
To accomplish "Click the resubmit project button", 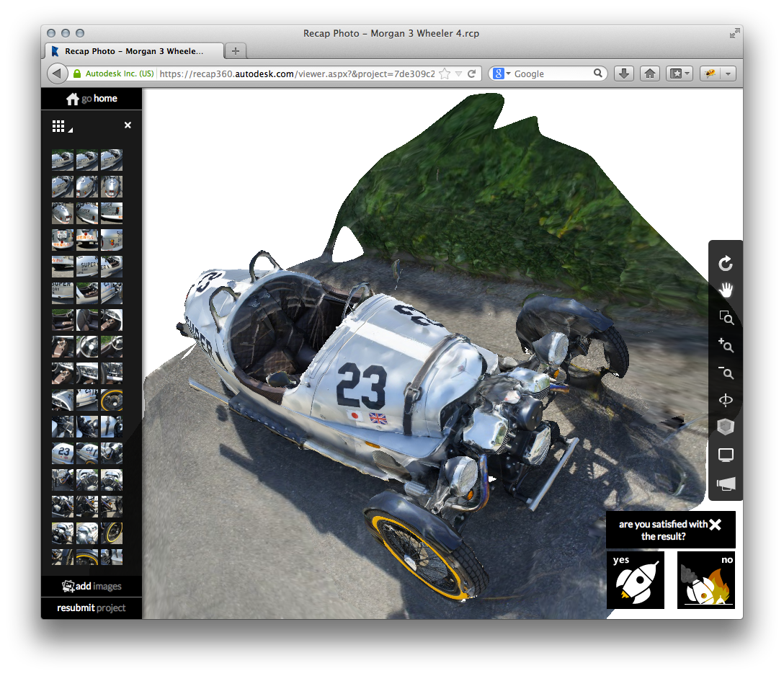I will point(92,608).
